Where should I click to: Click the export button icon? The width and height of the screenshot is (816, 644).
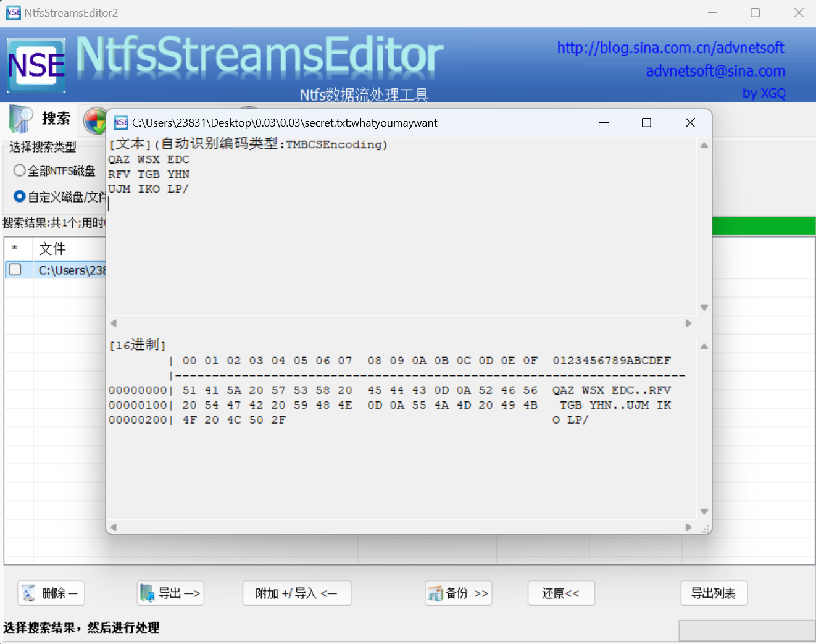pyautogui.click(x=147, y=593)
